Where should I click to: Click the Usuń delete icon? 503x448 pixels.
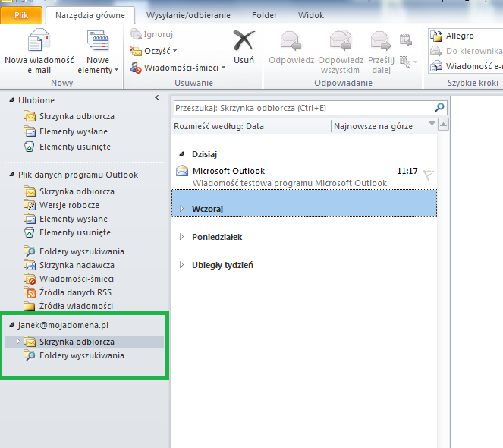click(x=244, y=41)
